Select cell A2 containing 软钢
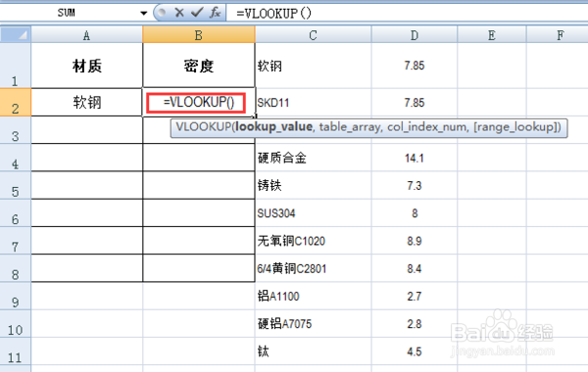The height and width of the screenshot is (372, 588). pos(87,102)
